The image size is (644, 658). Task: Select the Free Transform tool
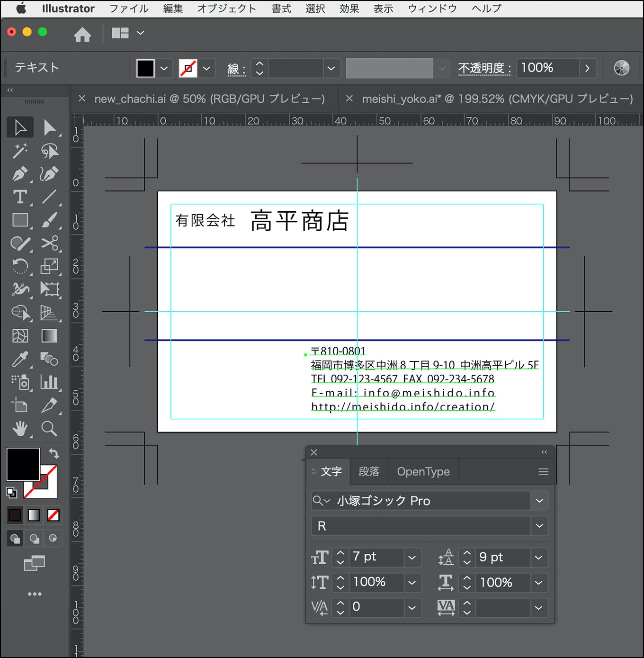point(49,289)
